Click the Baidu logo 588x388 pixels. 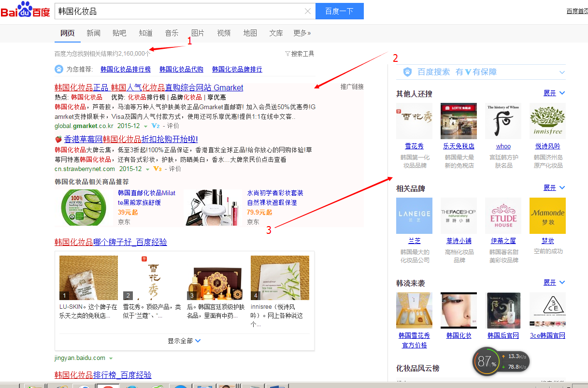click(25, 10)
